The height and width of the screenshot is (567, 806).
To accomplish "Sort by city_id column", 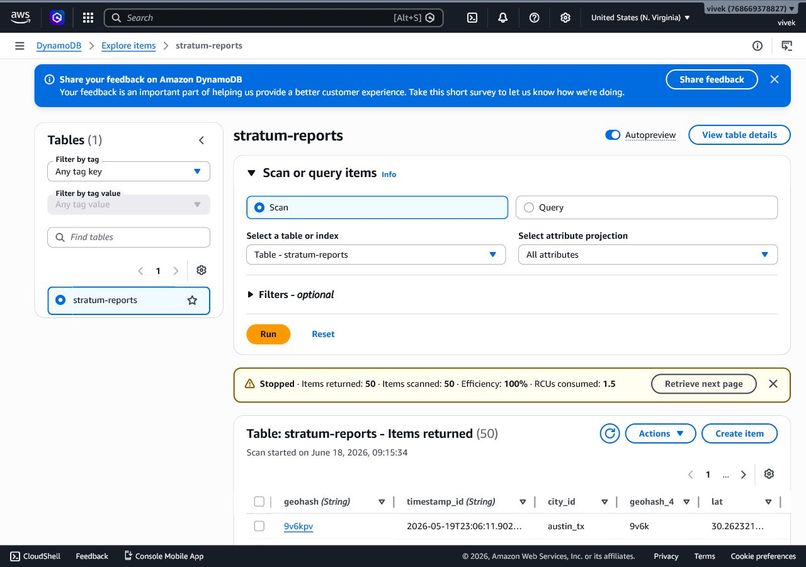I will point(604,502).
